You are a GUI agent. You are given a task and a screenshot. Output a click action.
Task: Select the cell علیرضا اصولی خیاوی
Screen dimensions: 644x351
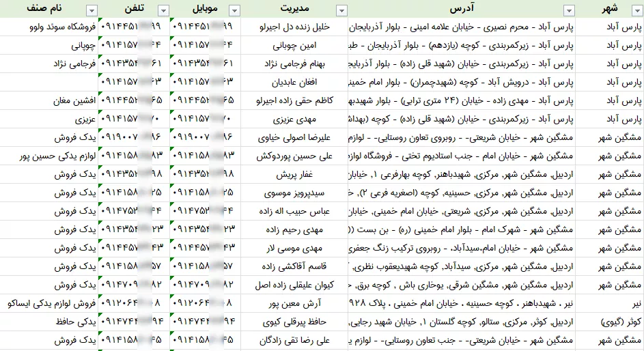(294, 137)
